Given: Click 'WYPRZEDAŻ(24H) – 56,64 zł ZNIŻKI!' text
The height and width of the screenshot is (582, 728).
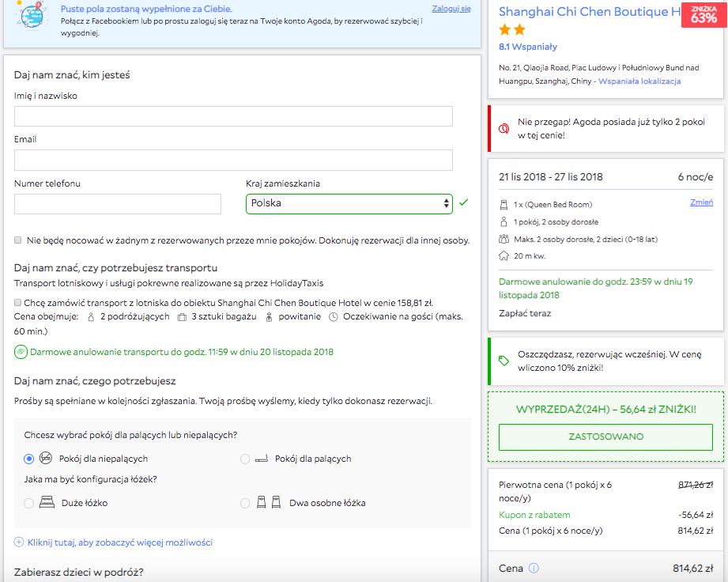Looking at the screenshot, I should tap(605, 409).
